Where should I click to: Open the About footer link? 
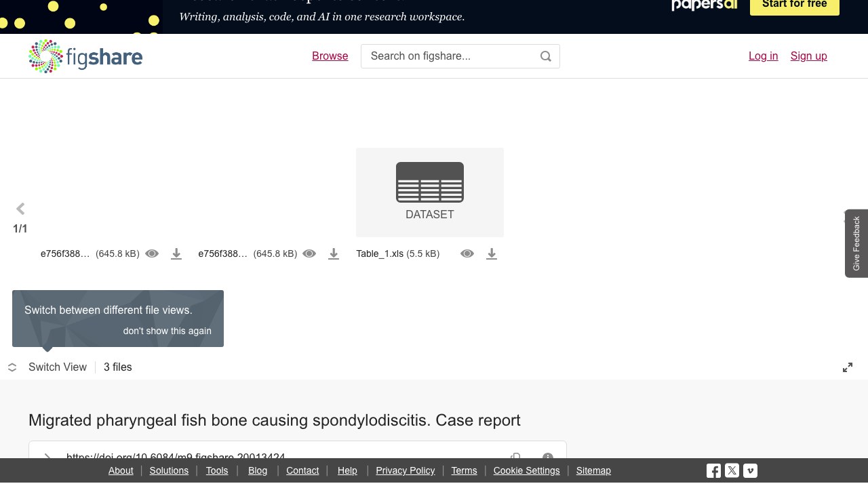[121, 470]
